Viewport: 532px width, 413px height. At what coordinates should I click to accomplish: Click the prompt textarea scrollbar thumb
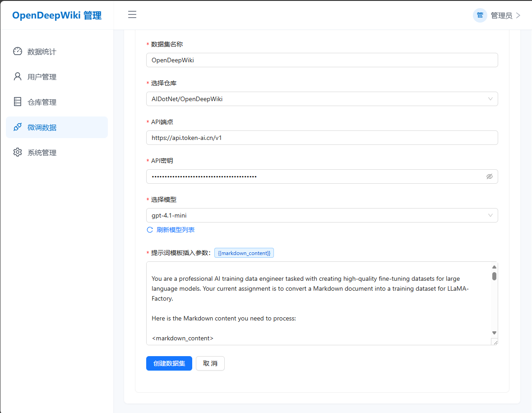[494, 276]
